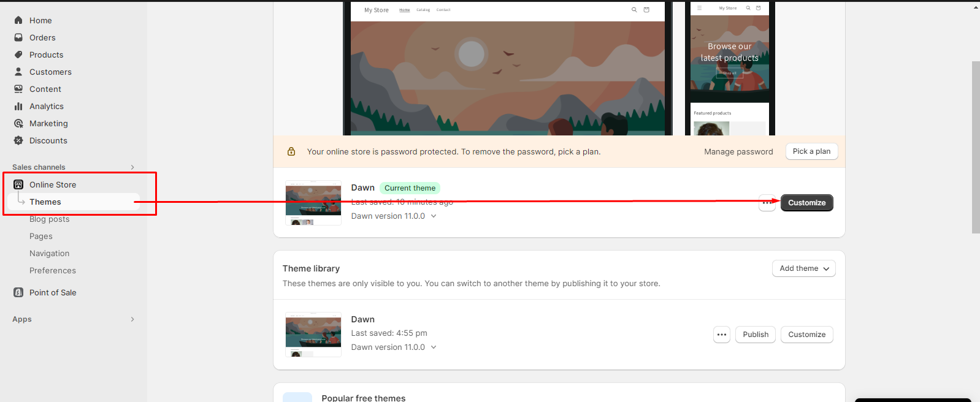
Task: Click Last saved: 4:55 pm text
Action: (389, 333)
